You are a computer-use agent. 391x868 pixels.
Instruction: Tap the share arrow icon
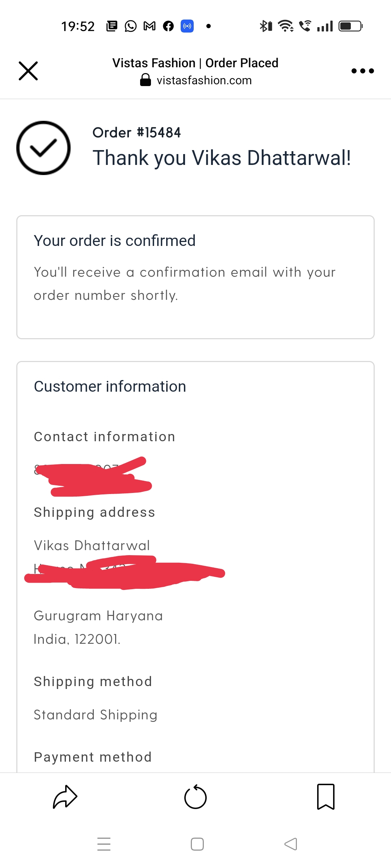click(x=65, y=797)
